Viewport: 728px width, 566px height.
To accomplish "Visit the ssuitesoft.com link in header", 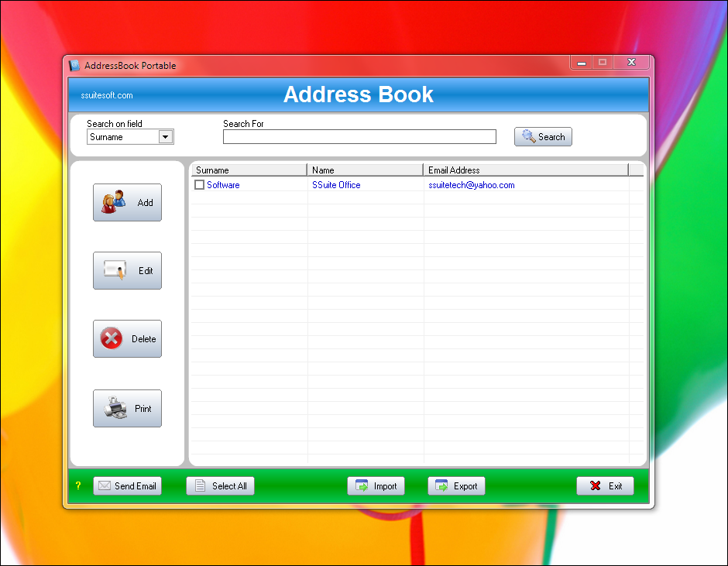I will pos(107,95).
